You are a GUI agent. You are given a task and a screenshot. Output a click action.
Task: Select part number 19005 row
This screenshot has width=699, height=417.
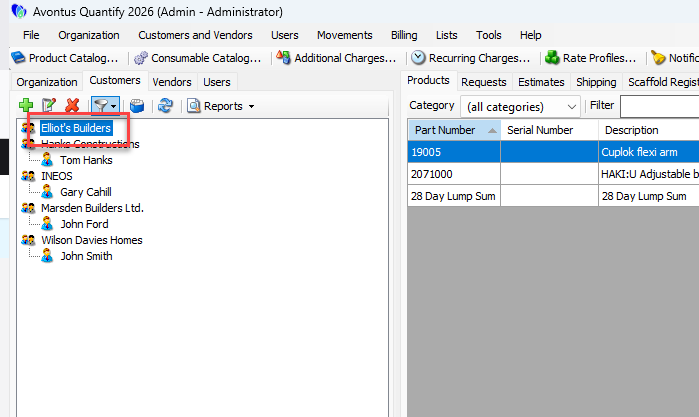coord(553,152)
